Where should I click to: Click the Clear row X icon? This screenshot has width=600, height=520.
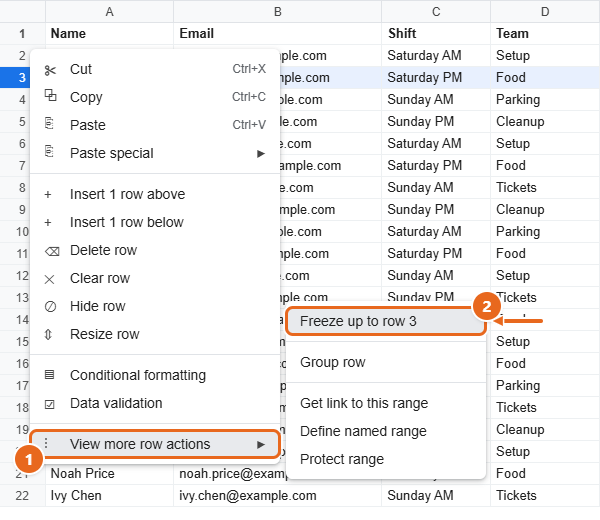pos(49,279)
